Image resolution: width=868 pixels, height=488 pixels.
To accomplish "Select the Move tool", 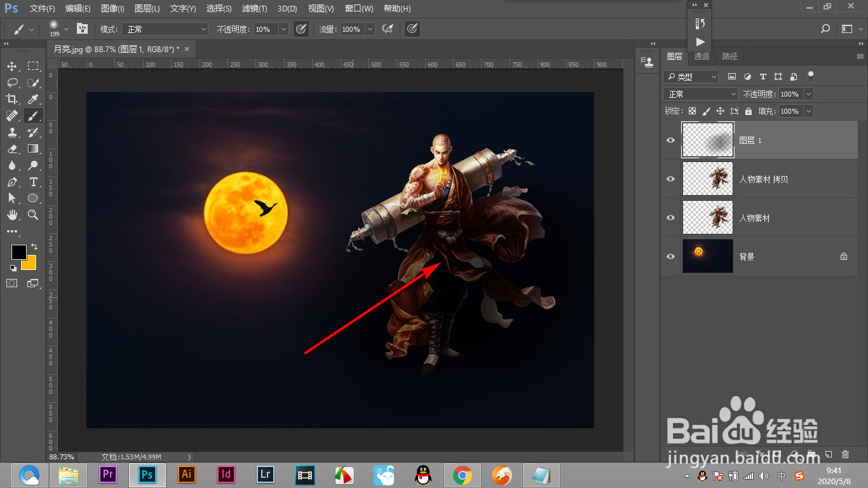I will 12,66.
